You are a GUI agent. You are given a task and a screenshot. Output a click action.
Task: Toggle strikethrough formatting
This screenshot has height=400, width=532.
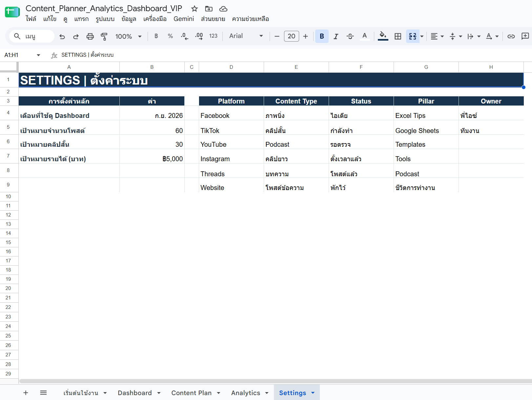(350, 36)
